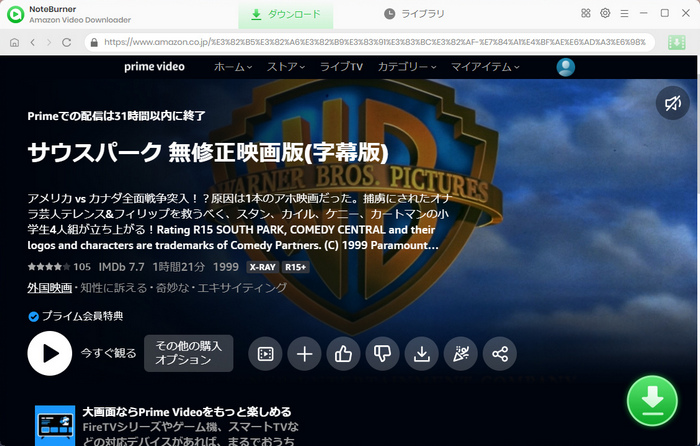Click the prime video logo
This screenshot has width=700, height=446.
(x=154, y=67)
